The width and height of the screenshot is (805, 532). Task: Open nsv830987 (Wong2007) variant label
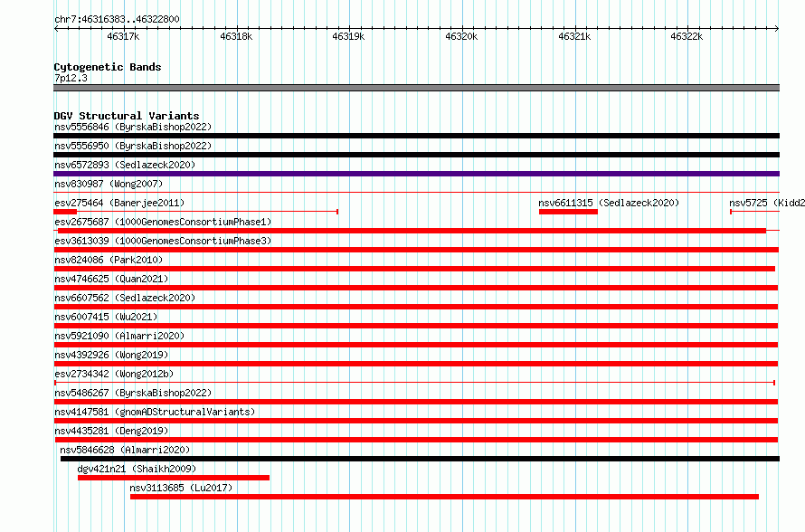pos(109,184)
